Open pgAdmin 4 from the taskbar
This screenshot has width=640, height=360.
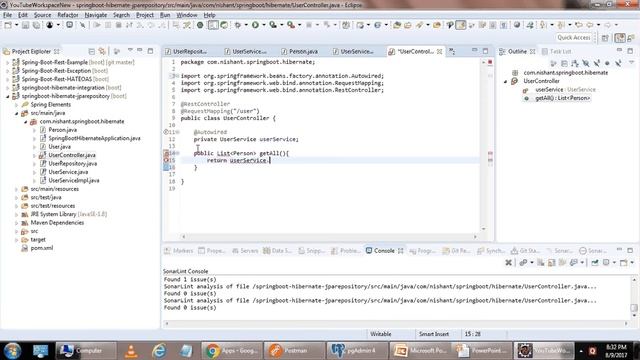(357, 351)
